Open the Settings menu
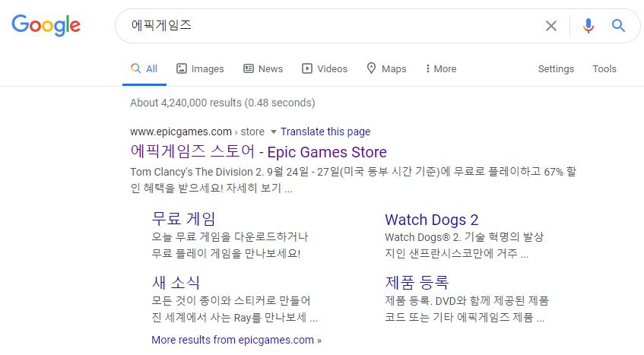 coord(556,69)
